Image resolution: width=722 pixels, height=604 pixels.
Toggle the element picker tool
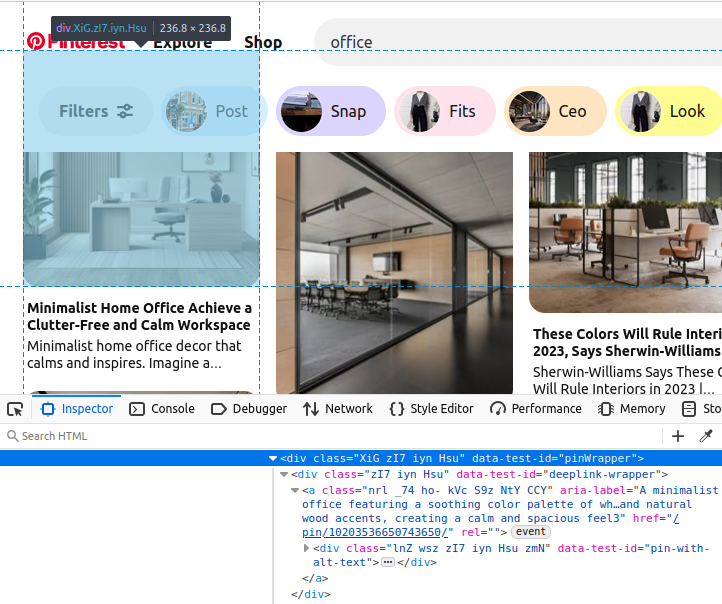[15, 409]
